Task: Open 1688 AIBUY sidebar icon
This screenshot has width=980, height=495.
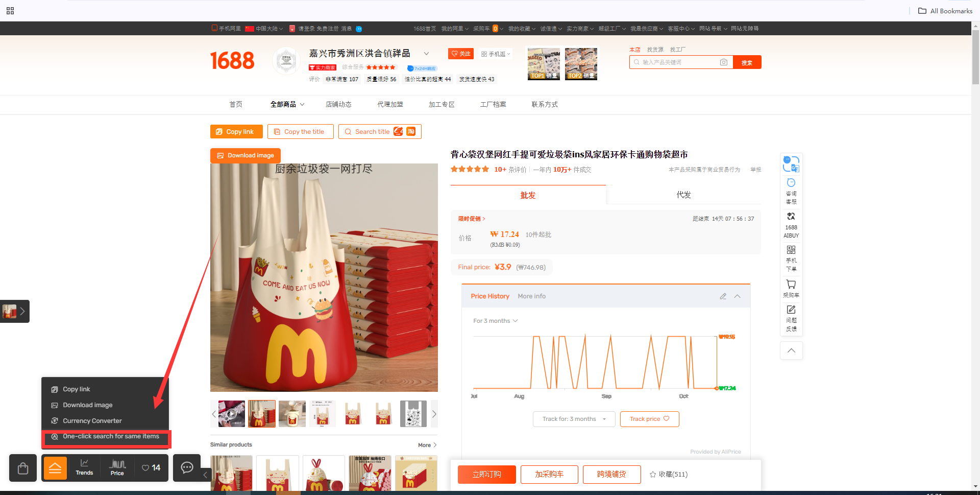Action: point(791,225)
